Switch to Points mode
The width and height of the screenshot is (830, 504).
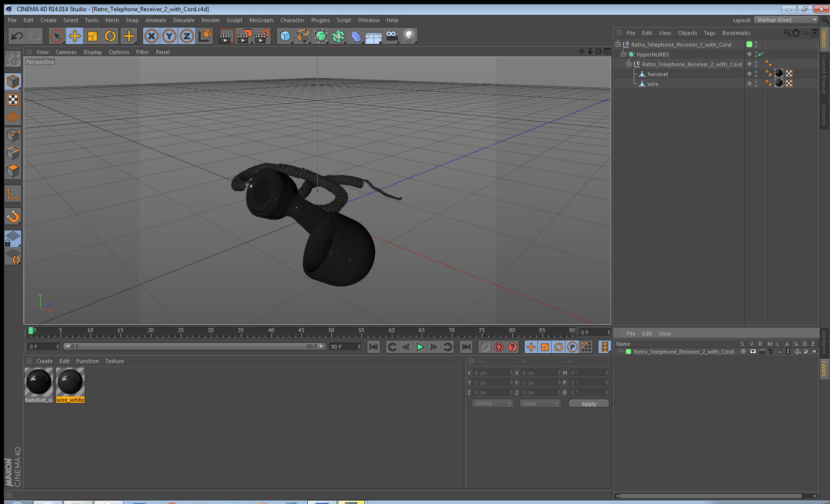[13, 135]
